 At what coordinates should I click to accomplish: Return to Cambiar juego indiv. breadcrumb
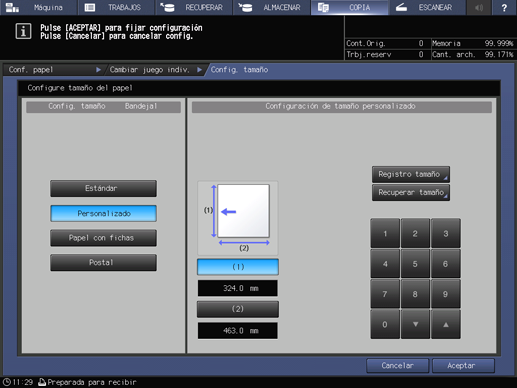(155, 70)
